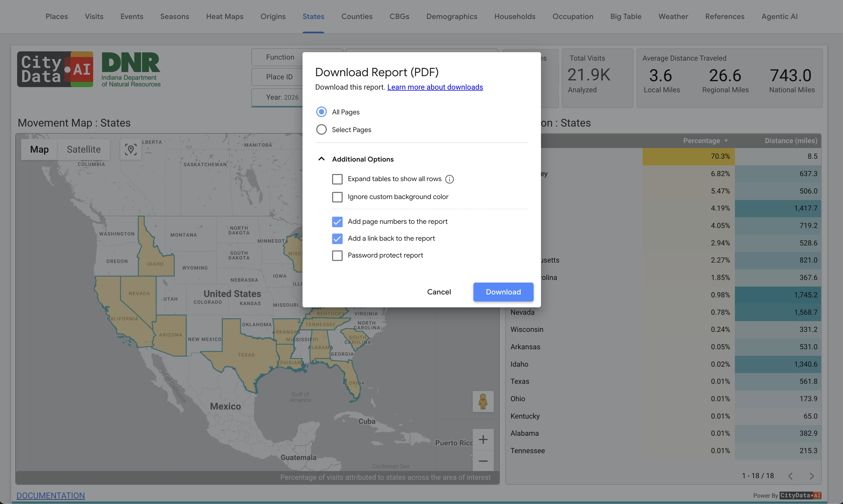This screenshot has height=504, width=843.
Task: Open the Agentic AI tab
Action: coord(779,16)
